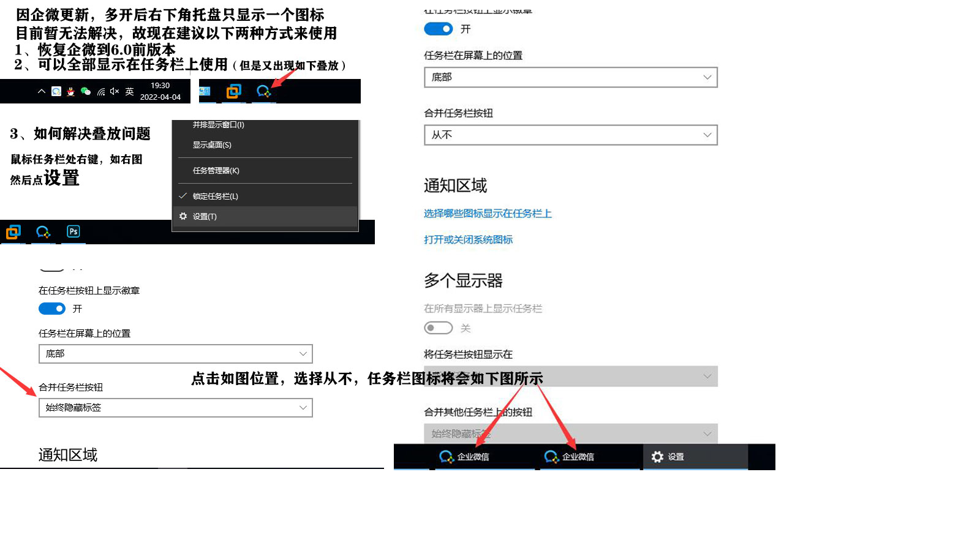
Task: Open the VMware icon in the taskbar with Photoshop
Action: pos(13,232)
